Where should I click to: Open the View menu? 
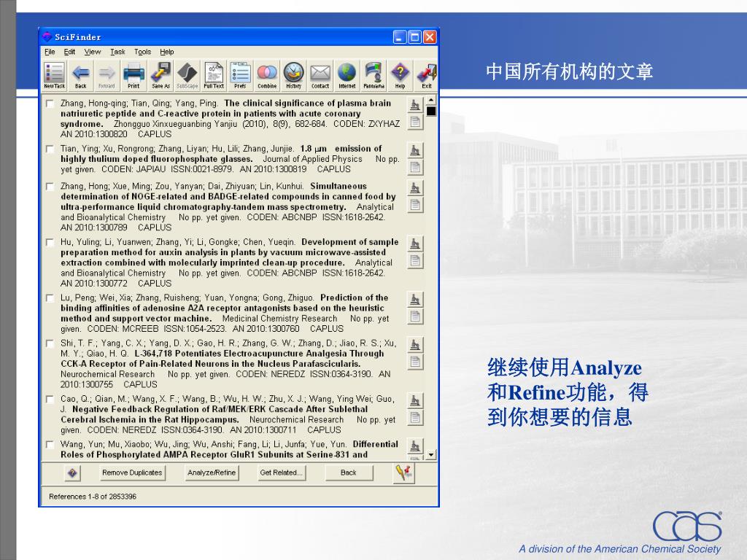pos(93,52)
